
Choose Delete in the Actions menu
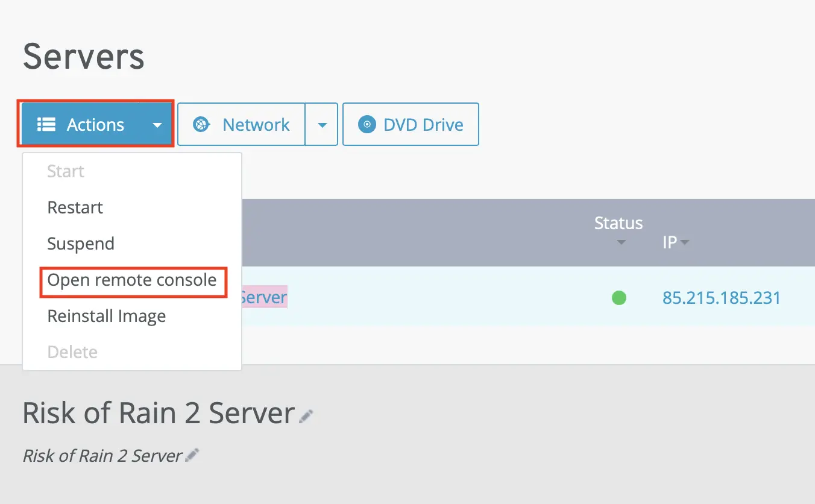pos(72,352)
